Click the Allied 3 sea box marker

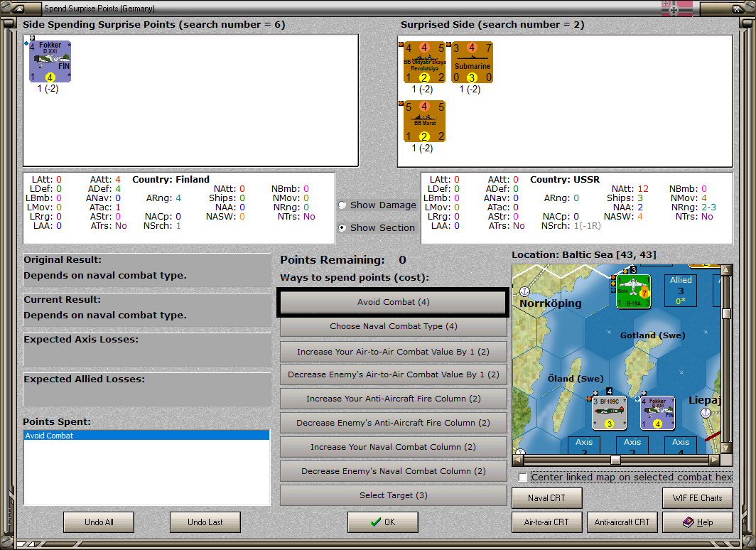[681, 291]
